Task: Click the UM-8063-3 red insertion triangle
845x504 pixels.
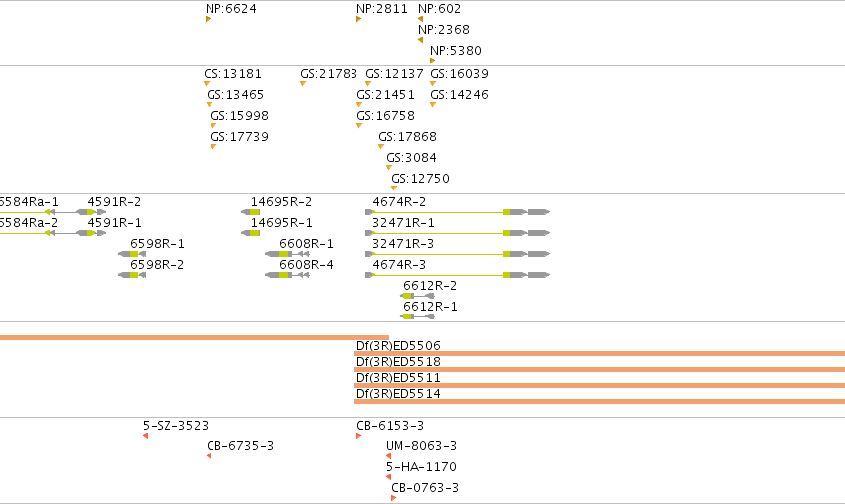Action: [x=388, y=456]
